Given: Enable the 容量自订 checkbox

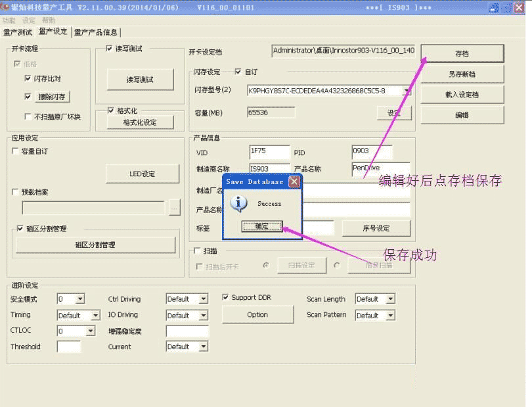Looking at the screenshot, I should click(x=14, y=151).
